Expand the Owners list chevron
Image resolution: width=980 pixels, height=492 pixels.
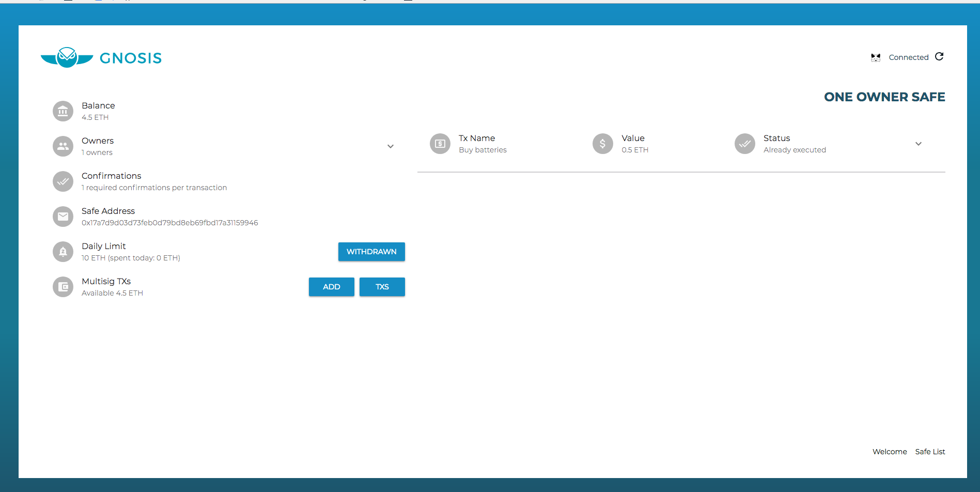[391, 146]
